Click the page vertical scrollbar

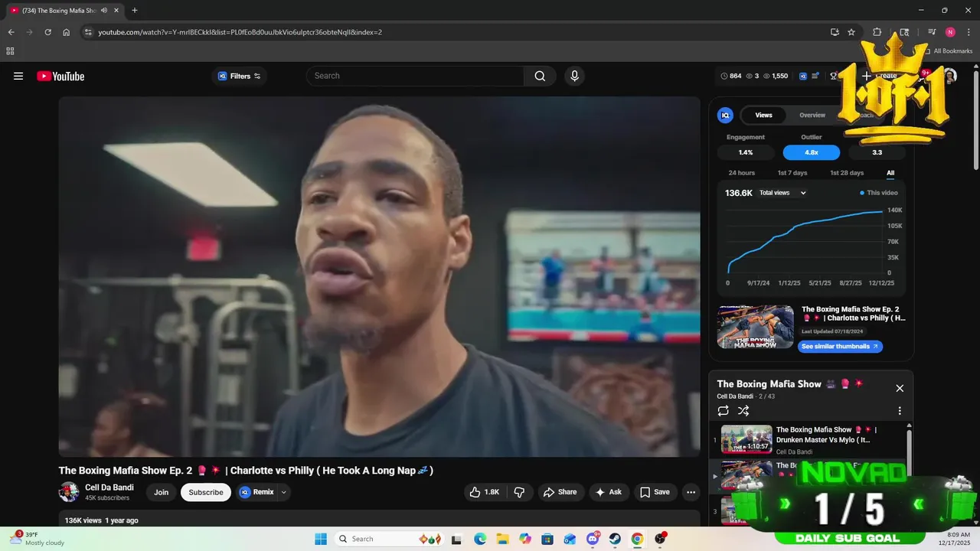tap(975, 119)
